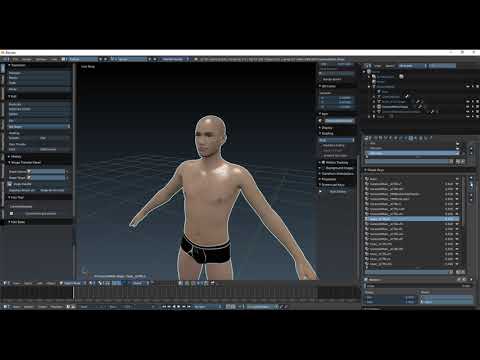This screenshot has width=480, height=360.
Task: Click the 3D viewport editor type icon
Action: click(6, 283)
